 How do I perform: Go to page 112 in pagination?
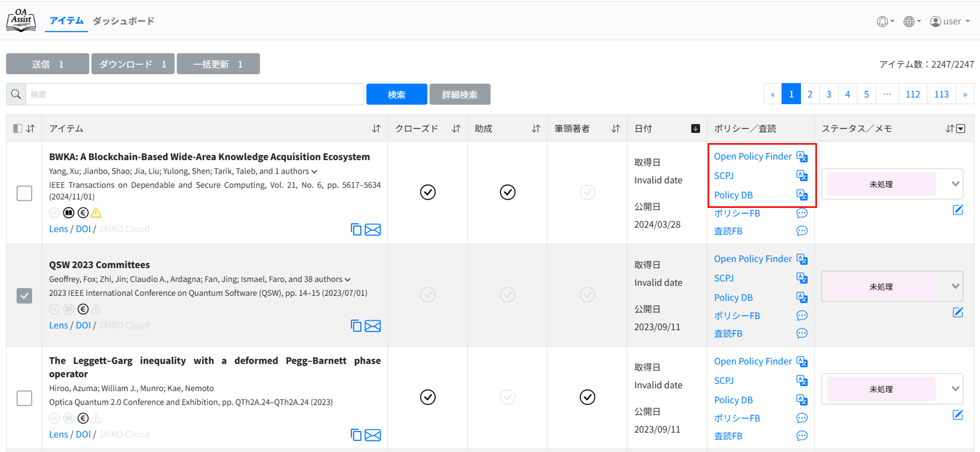click(x=913, y=93)
